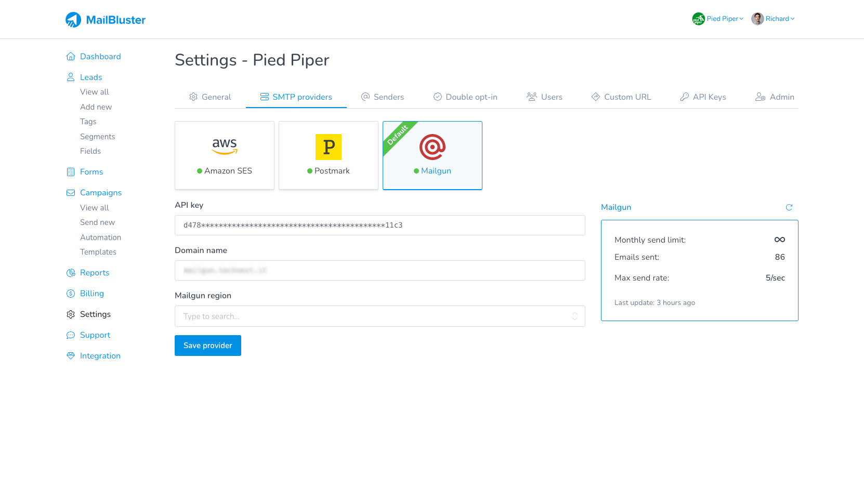Select the Postmark provider card
Image resolution: width=864 pixels, height=504 pixels.
tap(329, 155)
